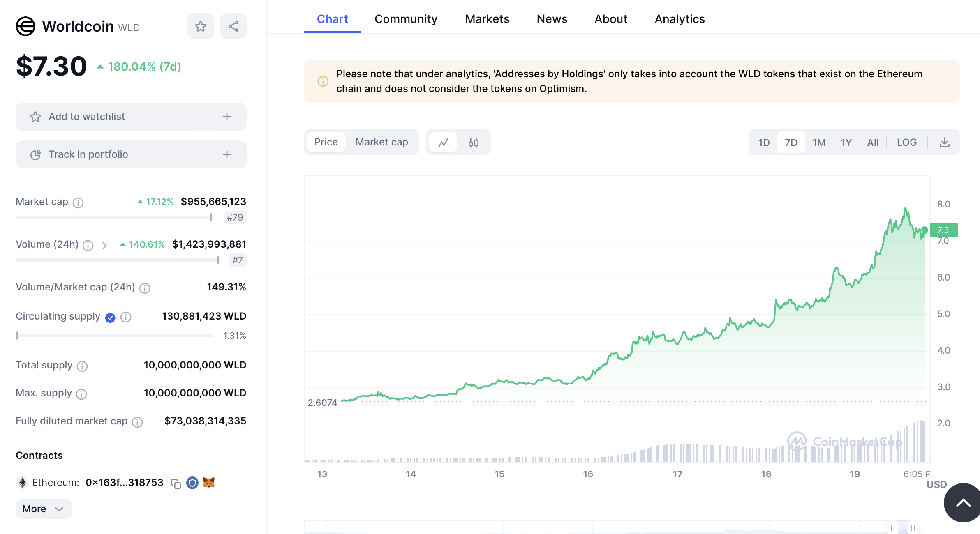980x534 pixels.
Task: Switch chart to Market cap view
Action: coord(381,142)
